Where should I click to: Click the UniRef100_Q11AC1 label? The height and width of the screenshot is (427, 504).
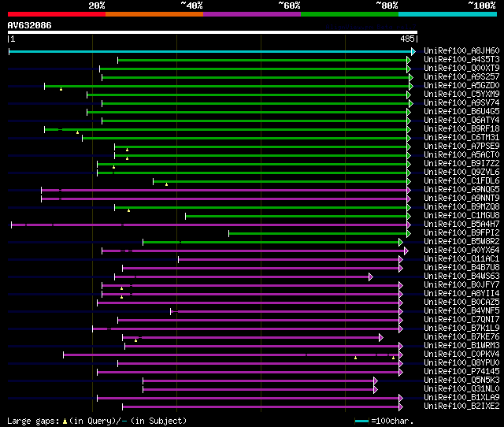point(461,259)
